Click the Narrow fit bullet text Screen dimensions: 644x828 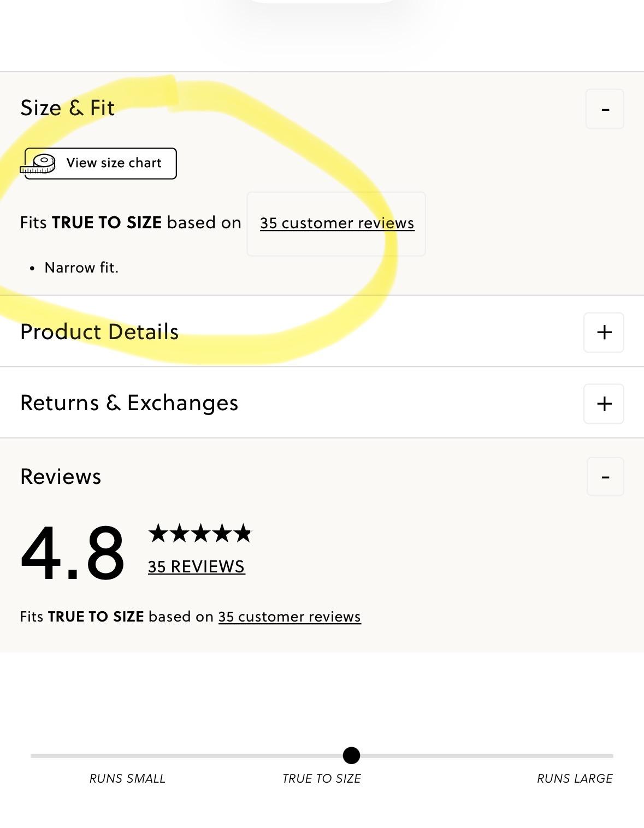click(x=81, y=268)
